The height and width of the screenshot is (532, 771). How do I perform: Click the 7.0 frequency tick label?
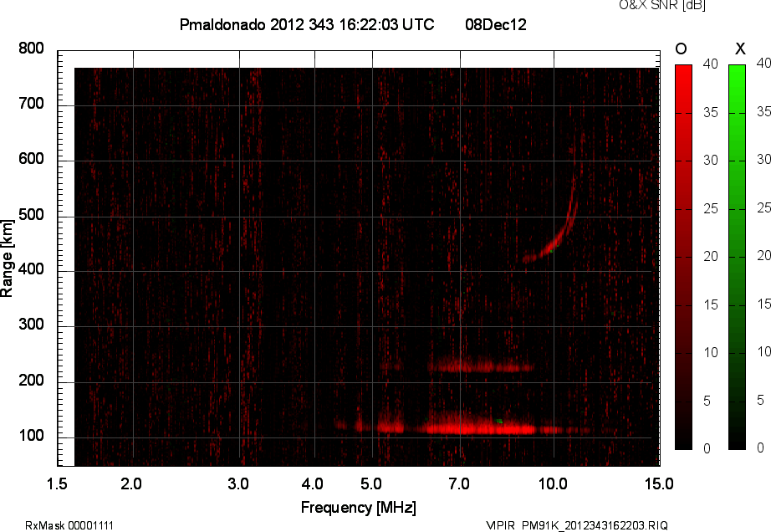(x=459, y=483)
